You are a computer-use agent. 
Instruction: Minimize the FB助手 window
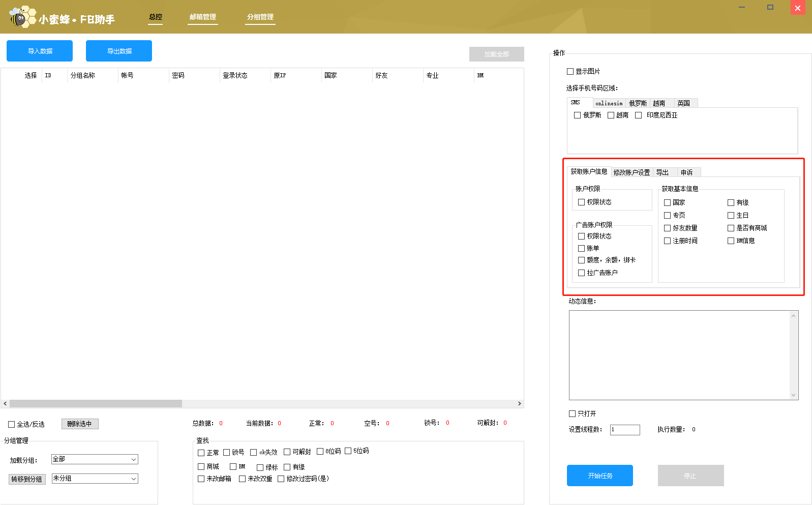[x=742, y=8]
